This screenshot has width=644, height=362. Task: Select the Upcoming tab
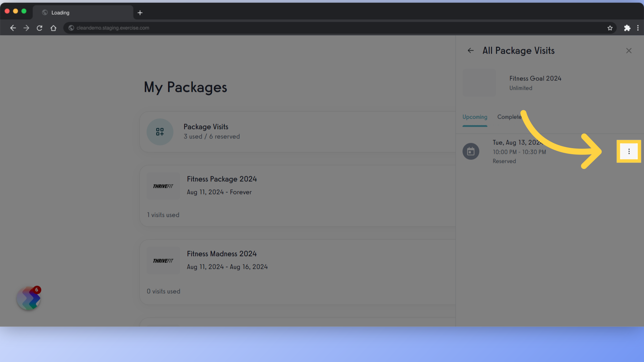coord(475,117)
